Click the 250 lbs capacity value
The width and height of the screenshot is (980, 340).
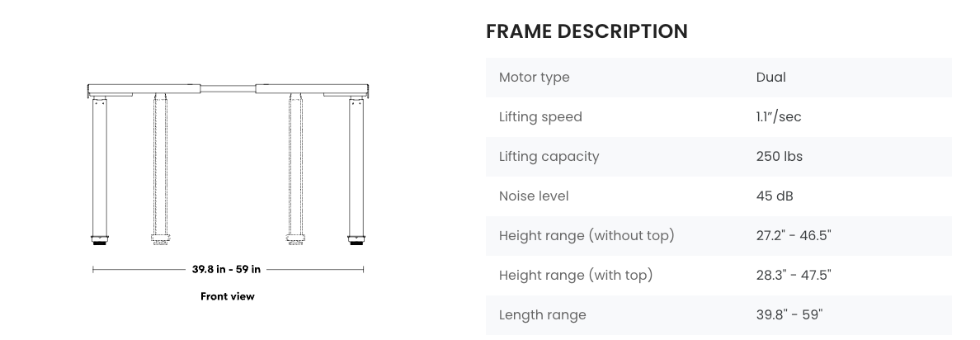point(779,157)
